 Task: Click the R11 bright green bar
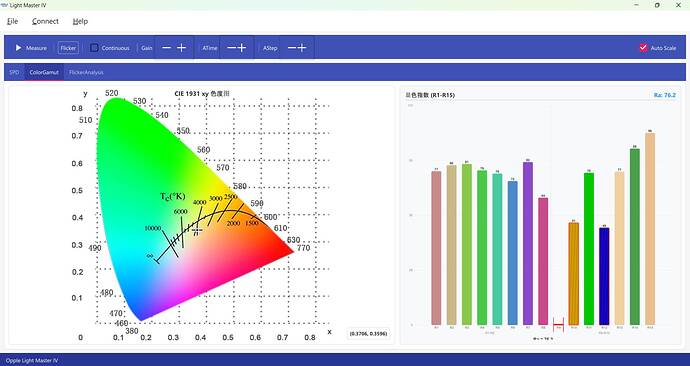tap(589, 249)
